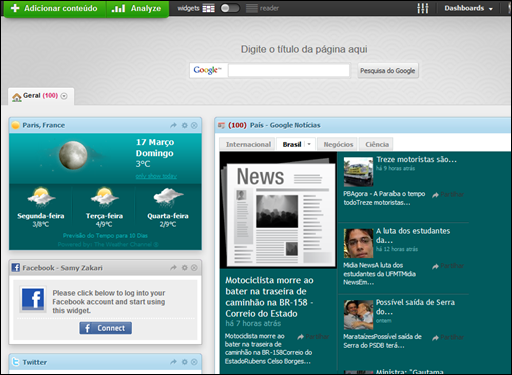Click the 17 Março date text
Viewport: 512px width, 375px height.
(155, 142)
